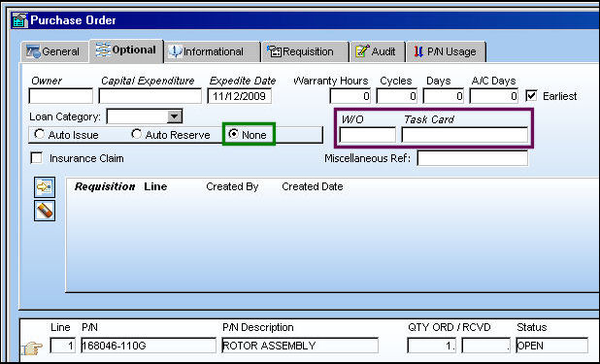The width and height of the screenshot is (600, 364).
Task: Click the pointing hand icon beside Line 1
Action: click(32, 347)
